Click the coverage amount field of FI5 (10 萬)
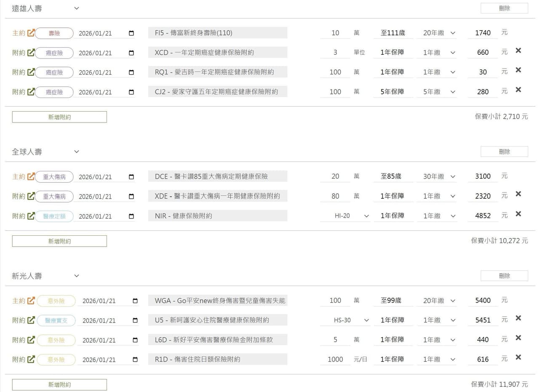This screenshot has height=392, width=539. tap(335, 33)
